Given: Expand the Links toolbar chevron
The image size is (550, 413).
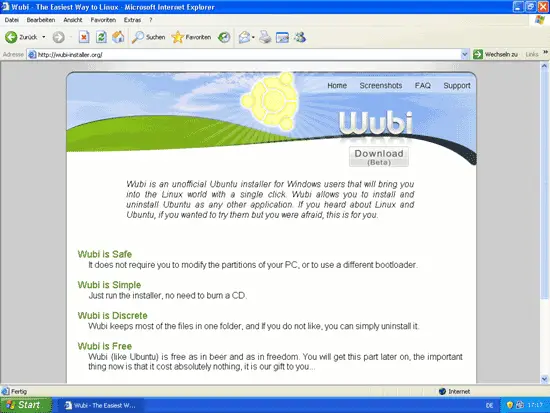Looking at the screenshot, I should pos(545,52).
